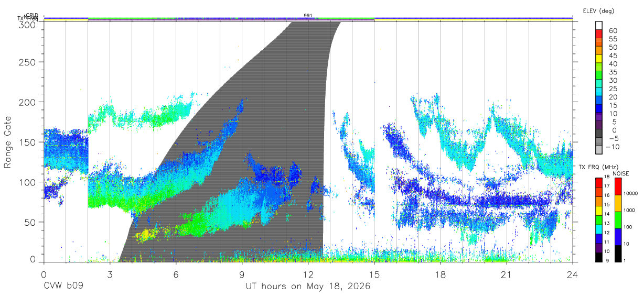The width and height of the screenshot is (644, 297).
Task: Click the -10 label on elevation colorbar
Action: (611, 147)
